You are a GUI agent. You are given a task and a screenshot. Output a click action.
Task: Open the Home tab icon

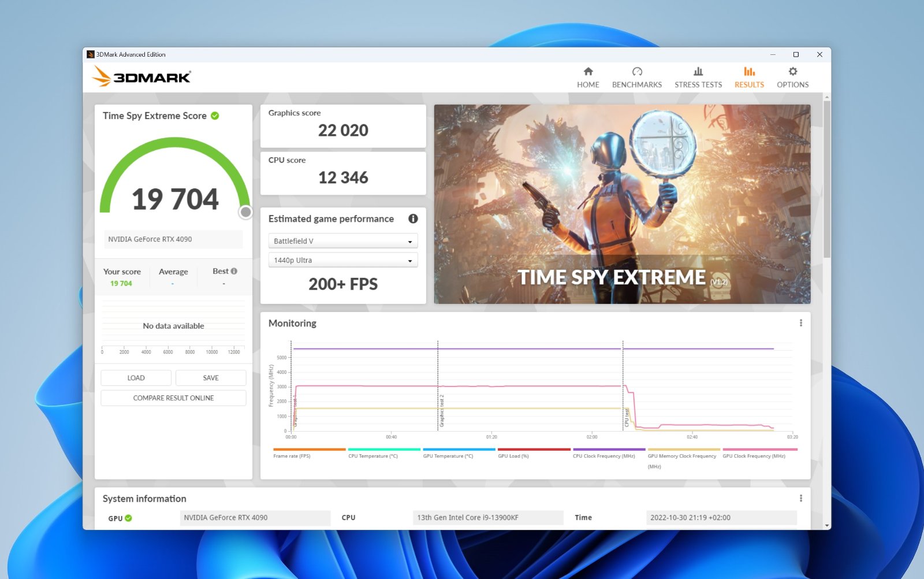click(588, 72)
